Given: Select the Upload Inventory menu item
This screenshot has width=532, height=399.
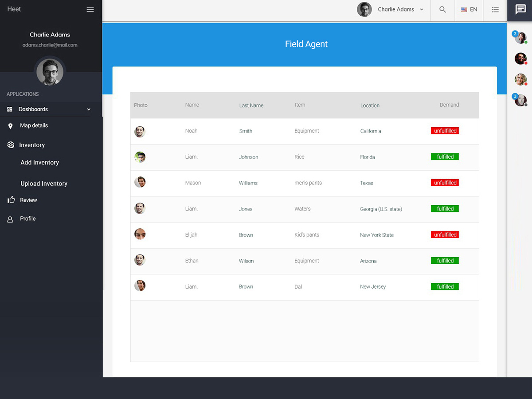Looking at the screenshot, I should pyautogui.click(x=44, y=183).
